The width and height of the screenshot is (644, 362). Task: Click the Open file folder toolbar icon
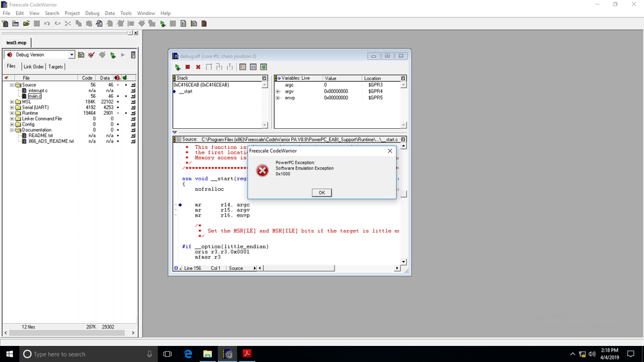pyautogui.click(x=26, y=24)
